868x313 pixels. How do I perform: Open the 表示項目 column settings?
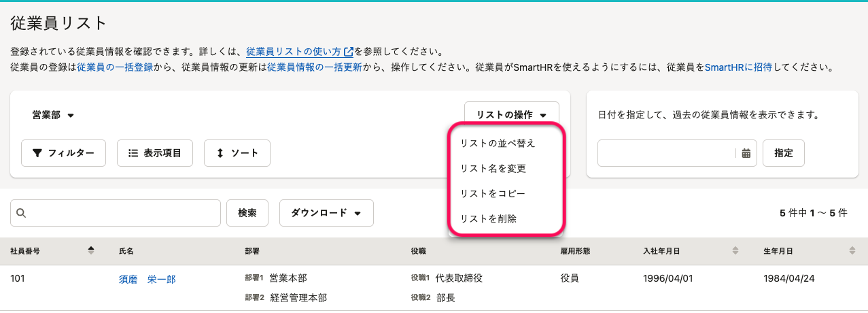pyautogui.click(x=155, y=153)
